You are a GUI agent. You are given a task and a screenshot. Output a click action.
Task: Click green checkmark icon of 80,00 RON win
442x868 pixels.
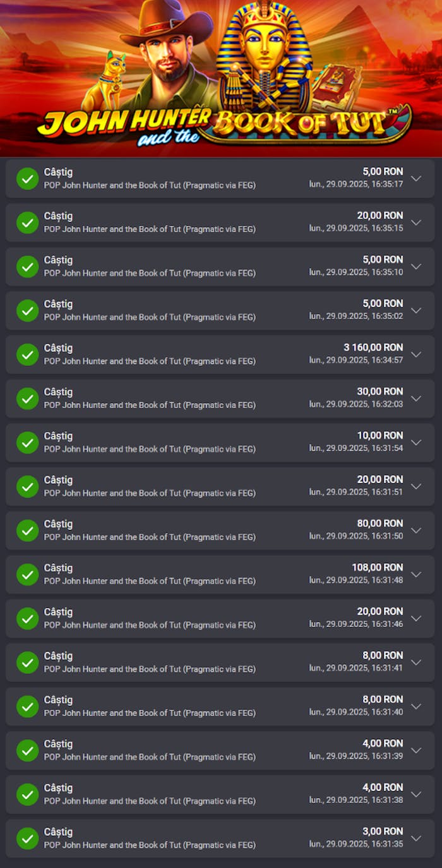click(x=27, y=531)
